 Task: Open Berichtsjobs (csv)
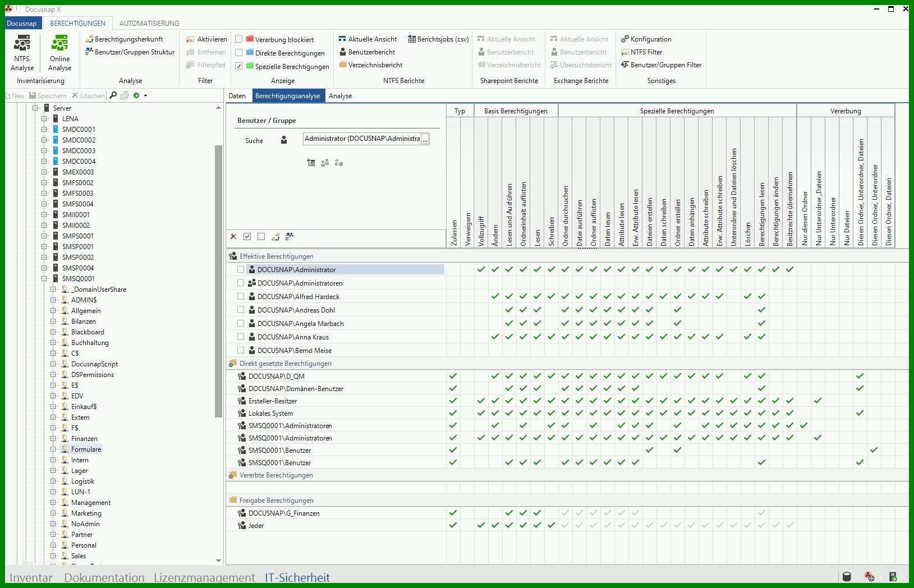[438, 39]
